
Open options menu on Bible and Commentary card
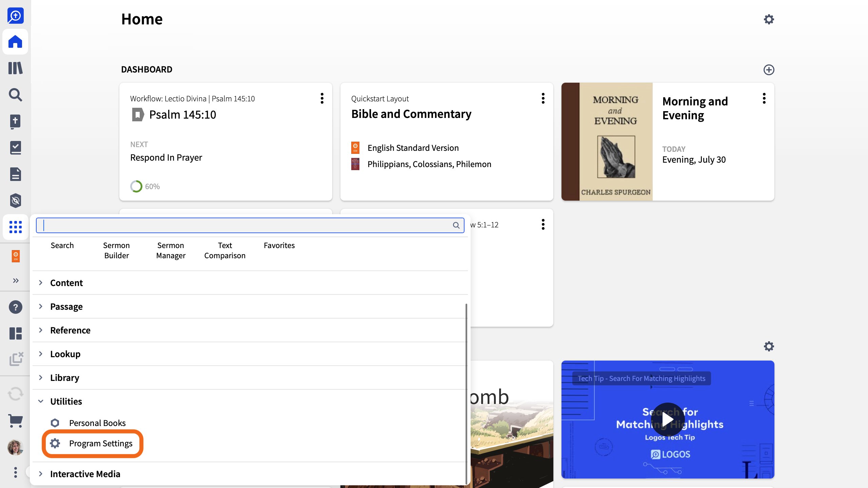(x=543, y=98)
